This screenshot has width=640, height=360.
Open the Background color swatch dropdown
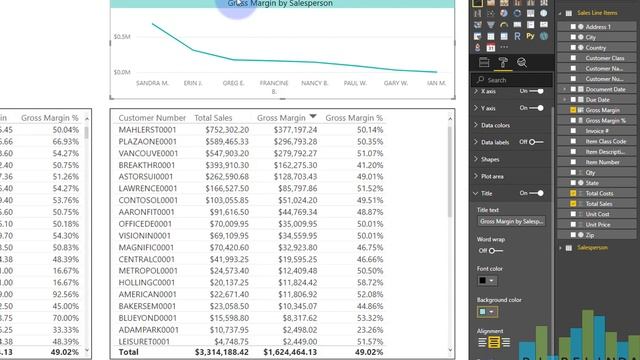point(487,312)
